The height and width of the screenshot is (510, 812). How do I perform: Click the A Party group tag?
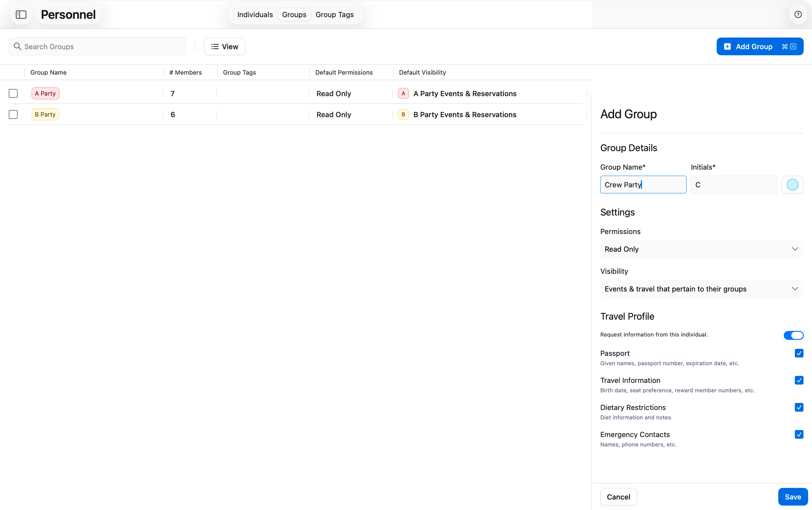click(x=45, y=93)
